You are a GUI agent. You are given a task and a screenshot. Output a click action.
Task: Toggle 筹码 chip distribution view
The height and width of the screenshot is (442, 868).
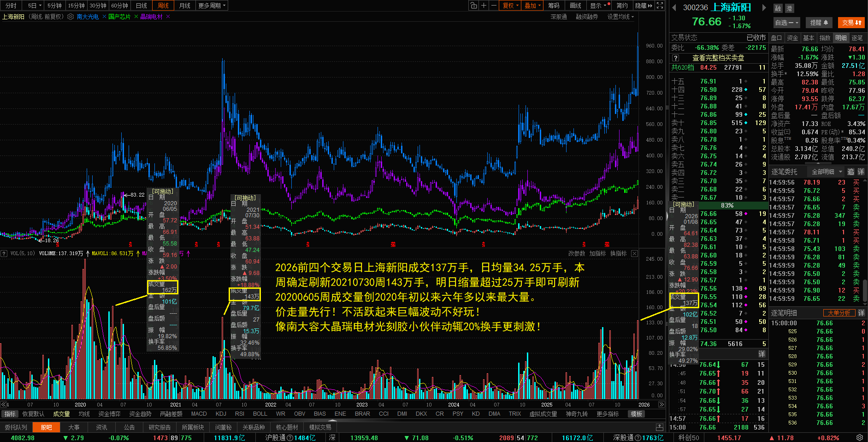[x=554, y=6]
